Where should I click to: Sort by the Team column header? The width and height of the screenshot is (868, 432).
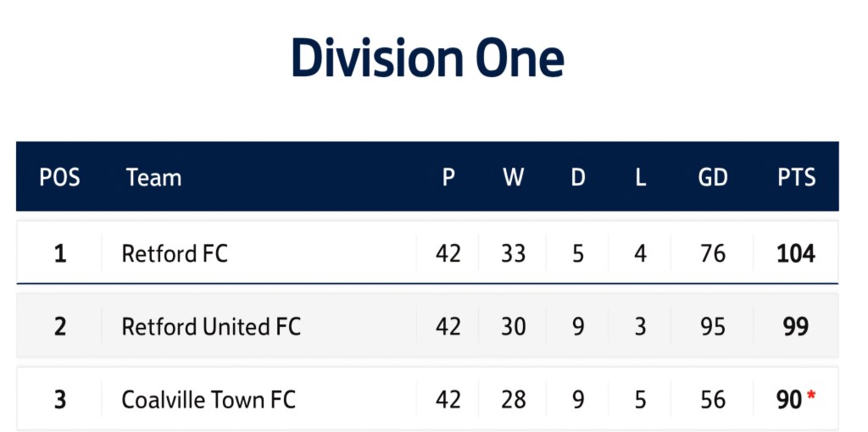[x=153, y=178]
